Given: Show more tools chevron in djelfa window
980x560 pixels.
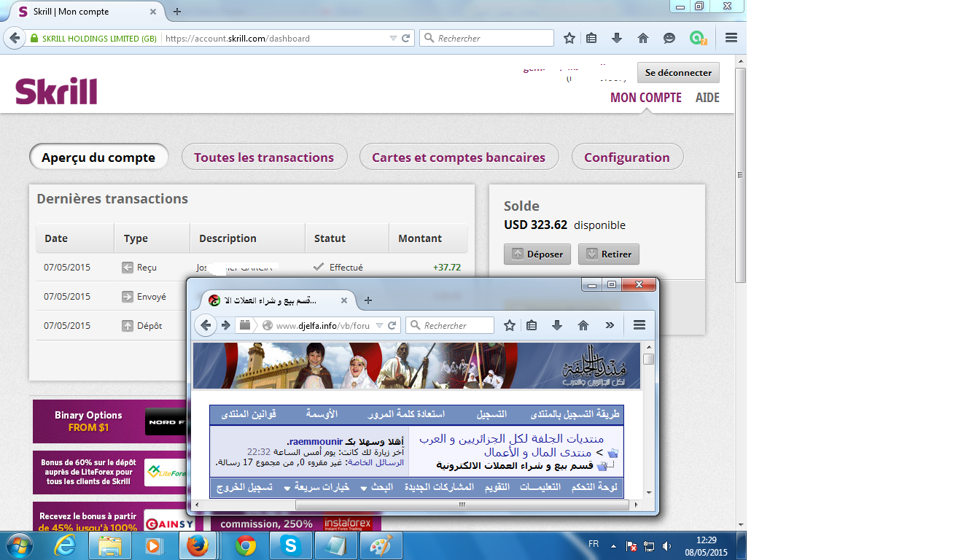Looking at the screenshot, I should click(x=610, y=325).
